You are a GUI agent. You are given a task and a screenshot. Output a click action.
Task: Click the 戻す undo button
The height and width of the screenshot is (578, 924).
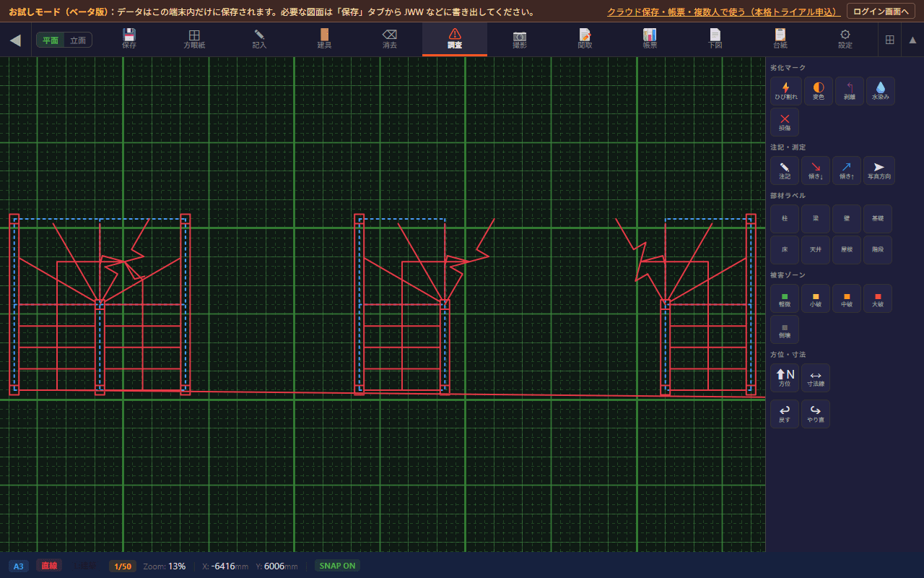click(x=785, y=414)
